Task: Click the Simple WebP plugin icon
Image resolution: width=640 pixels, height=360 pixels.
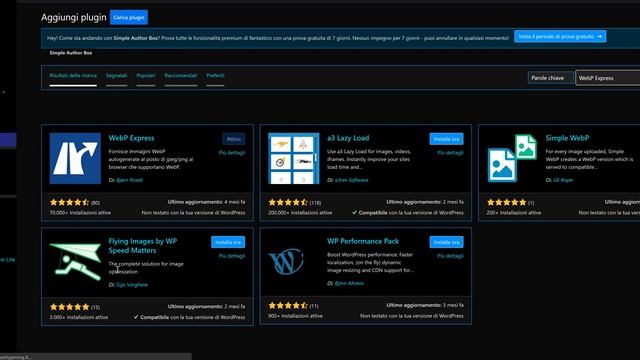Action: tap(512, 158)
